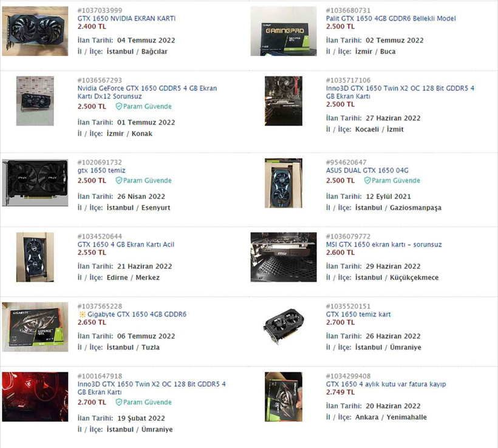Click Gigabyte green box thumbnail in Tuzla listing
The height and width of the screenshot is (448, 498).
(x=35, y=327)
